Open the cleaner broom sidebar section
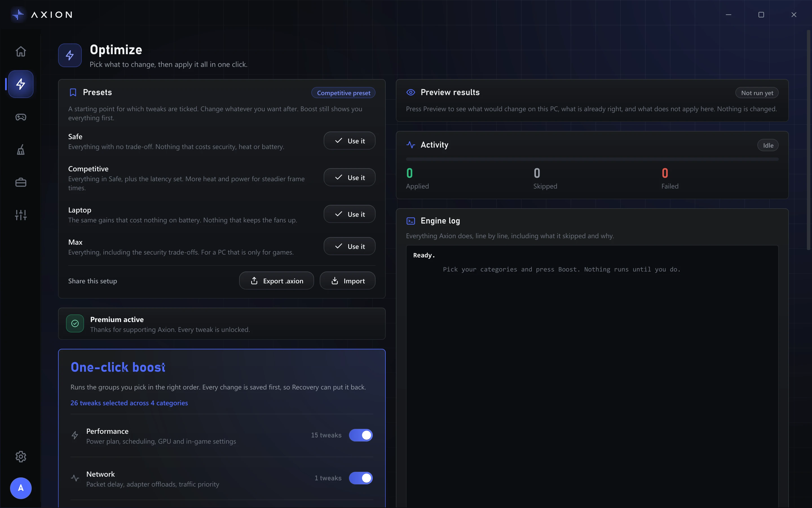Viewport: 812px width, 508px height. point(21,150)
